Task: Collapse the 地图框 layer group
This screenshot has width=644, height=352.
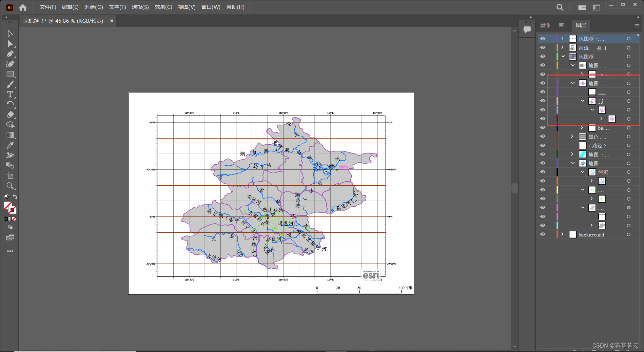Action: tap(563, 56)
